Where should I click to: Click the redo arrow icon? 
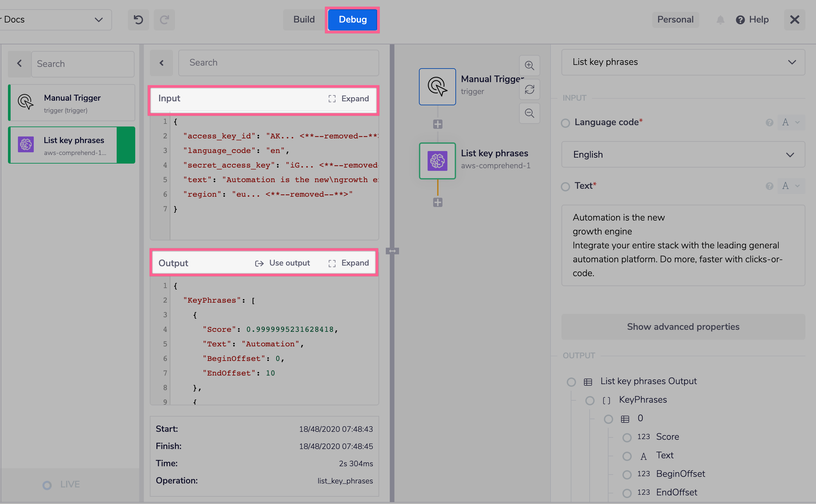coord(164,20)
